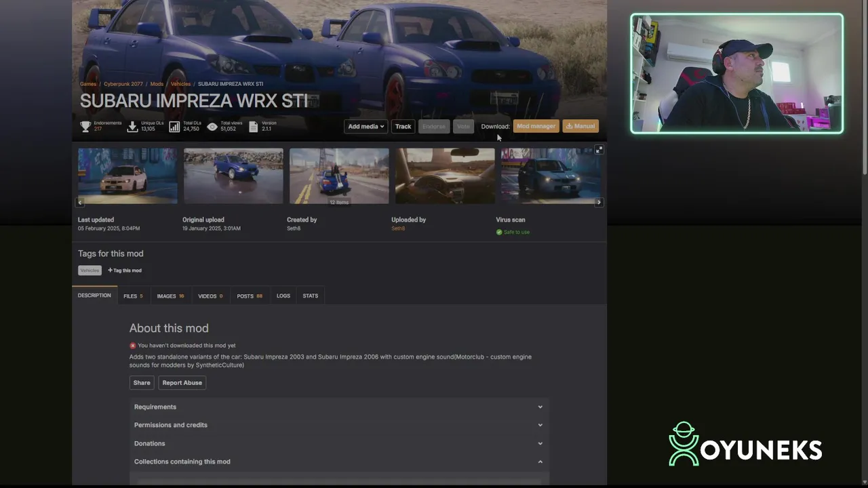868x488 pixels.
Task: Click the Endorse button
Action: (434, 126)
